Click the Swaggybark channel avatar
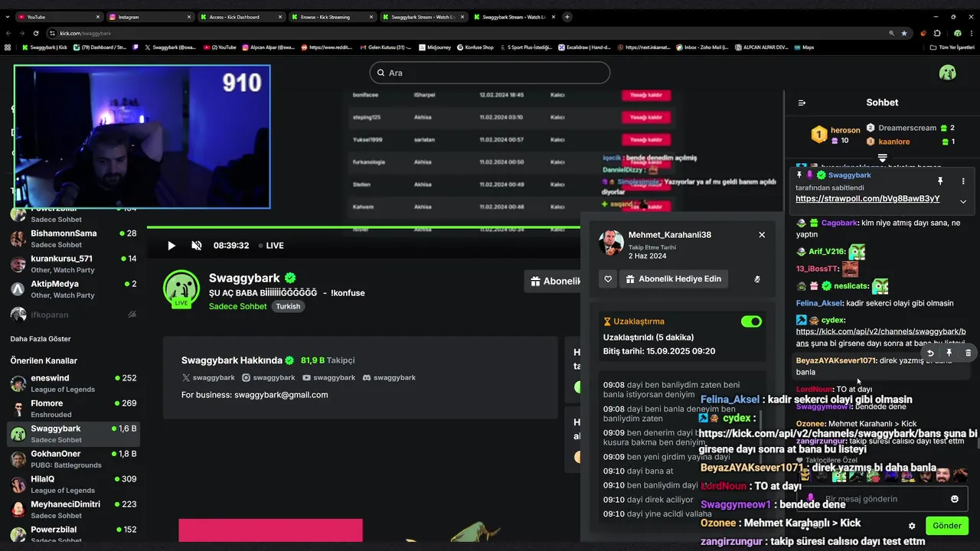The width and height of the screenshot is (980, 551). [181, 289]
